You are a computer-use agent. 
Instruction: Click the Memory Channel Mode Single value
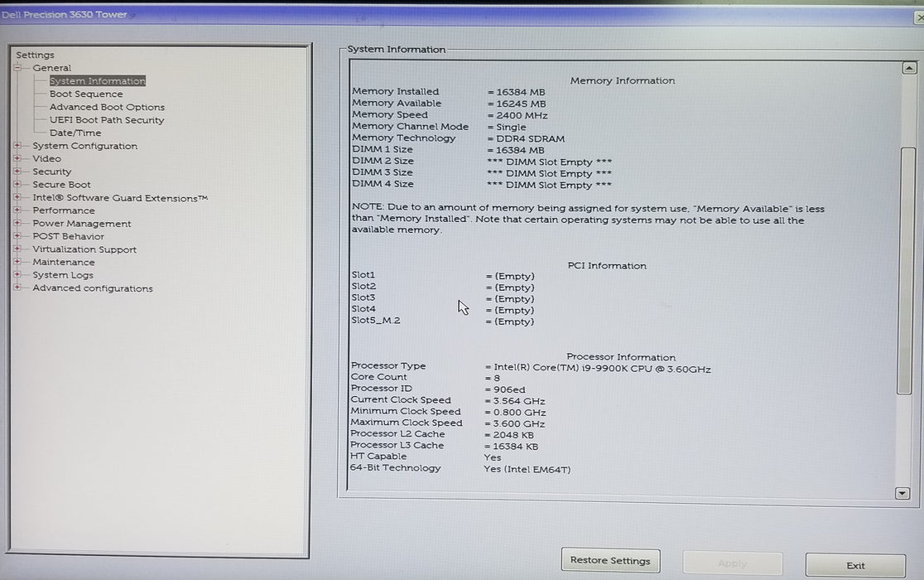pyautogui.click(x=507, y=127)
